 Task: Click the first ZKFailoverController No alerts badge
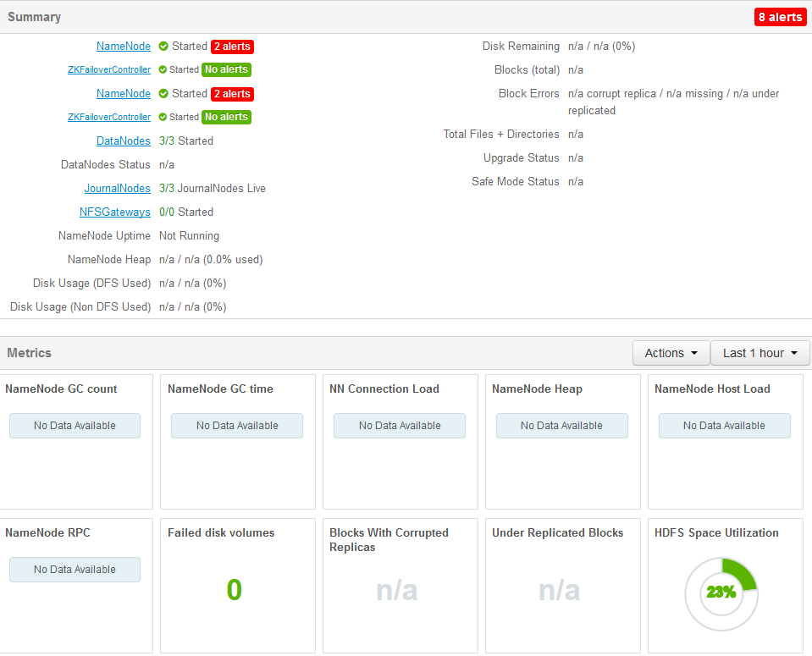pyautogui.click(x=226, y=69)
